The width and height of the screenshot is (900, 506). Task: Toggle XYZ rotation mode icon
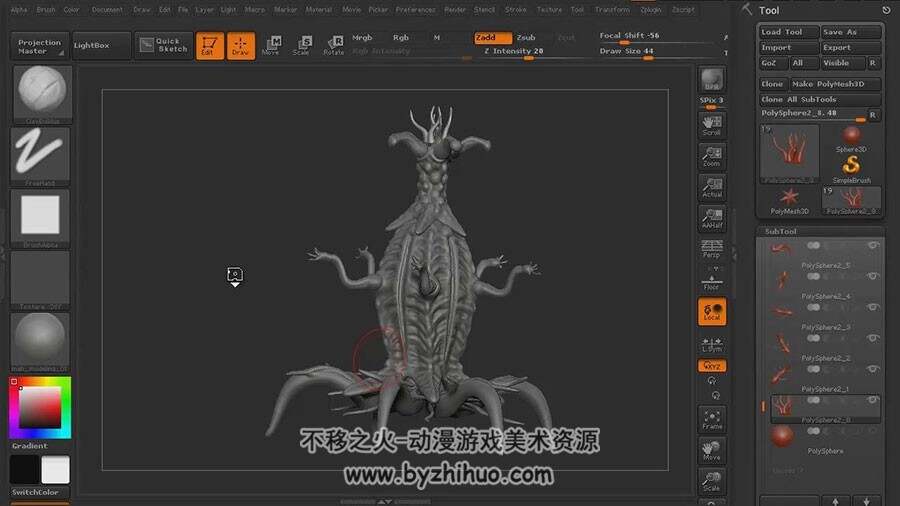coord(712,365)
